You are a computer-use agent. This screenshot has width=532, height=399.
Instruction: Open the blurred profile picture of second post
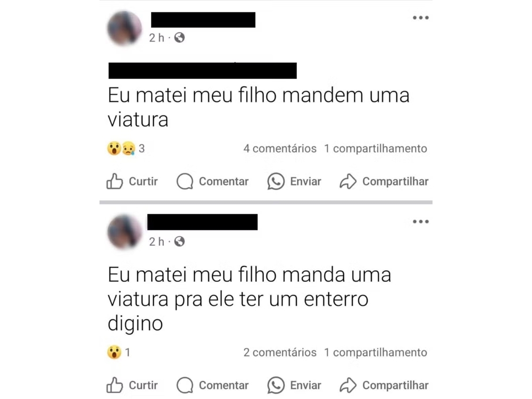pos(124,232)
